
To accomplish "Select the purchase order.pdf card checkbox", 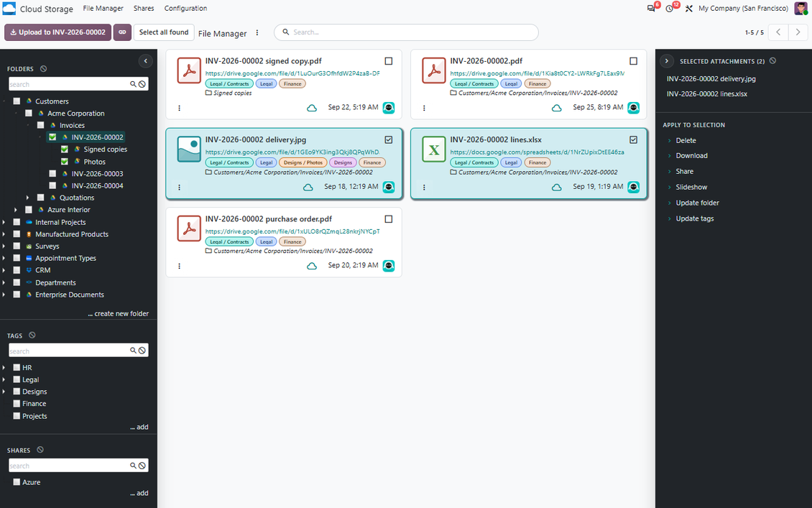I will pyautogui.click(x=389, y=219).
